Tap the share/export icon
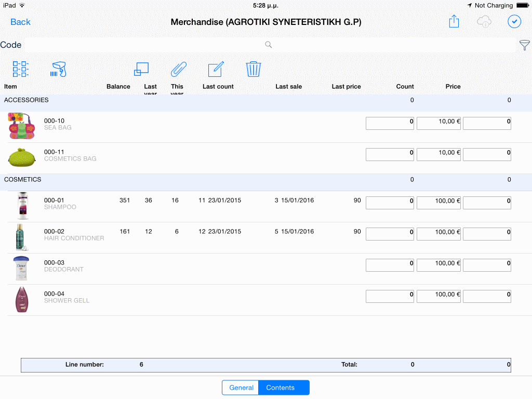This screenshot has height=399, width=532. [x=454, y=21]
